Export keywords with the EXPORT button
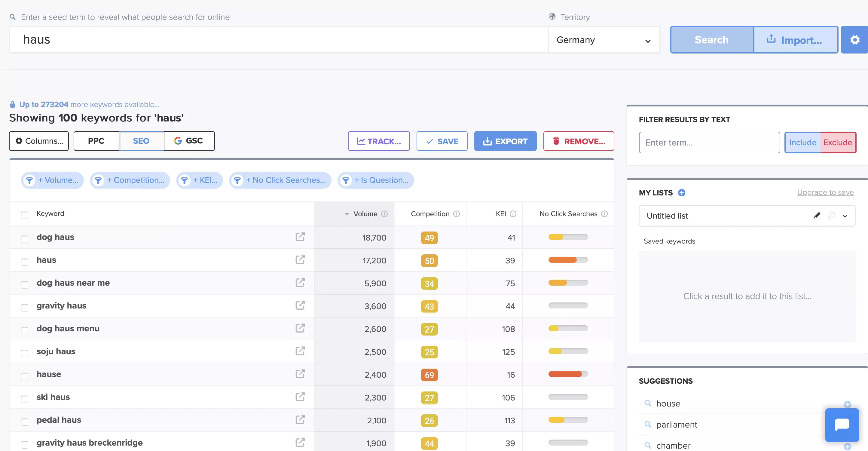The image size is (868, 451). click(505, 141)
